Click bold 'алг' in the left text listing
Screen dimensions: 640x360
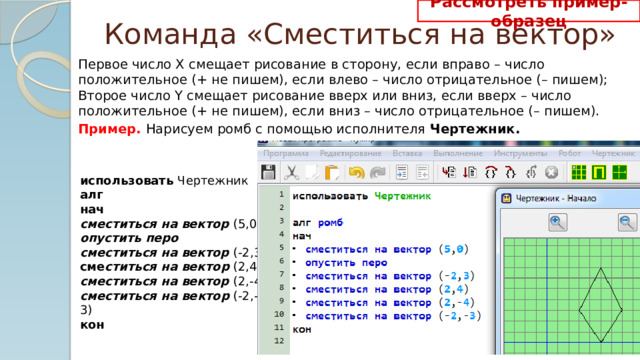[91, 195]
